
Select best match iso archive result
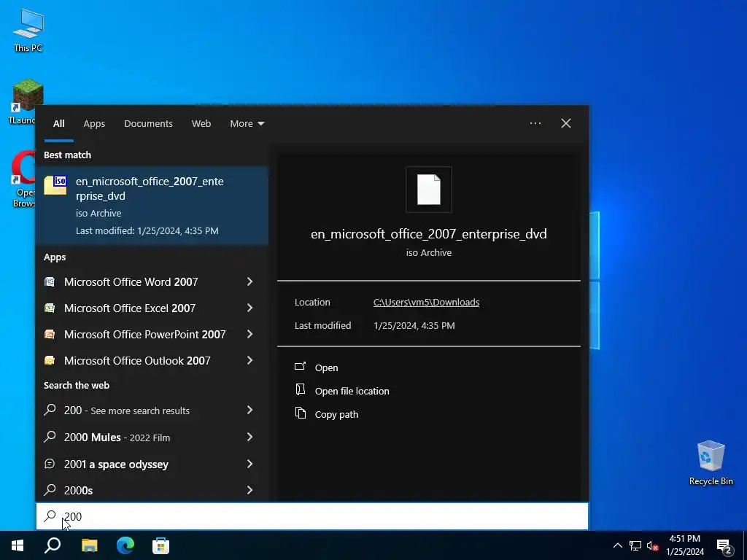click(x=152, y=205)
